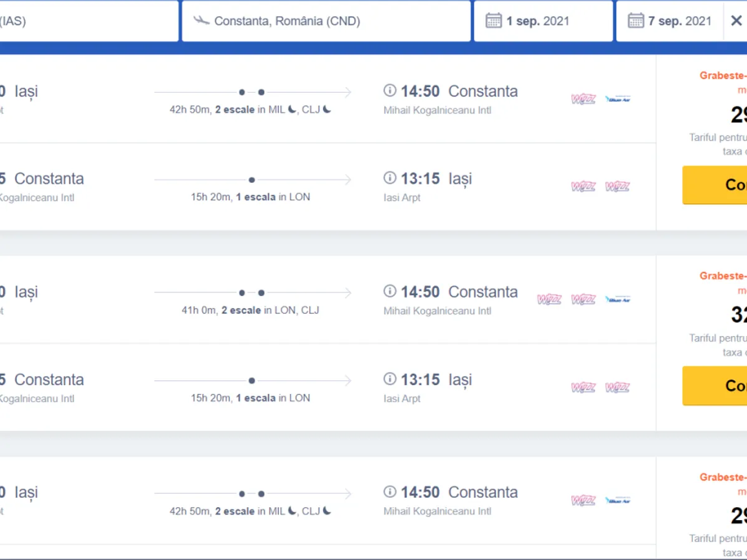The width and height of the screenshot is (747, 560).
Task: Clear the return date with the X icon
Action: 736,21
